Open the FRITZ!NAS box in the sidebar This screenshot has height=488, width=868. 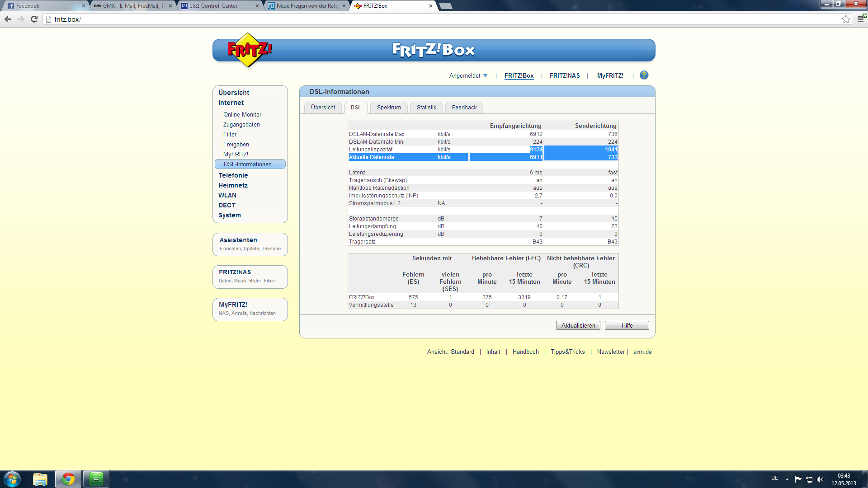click(250, 277)
